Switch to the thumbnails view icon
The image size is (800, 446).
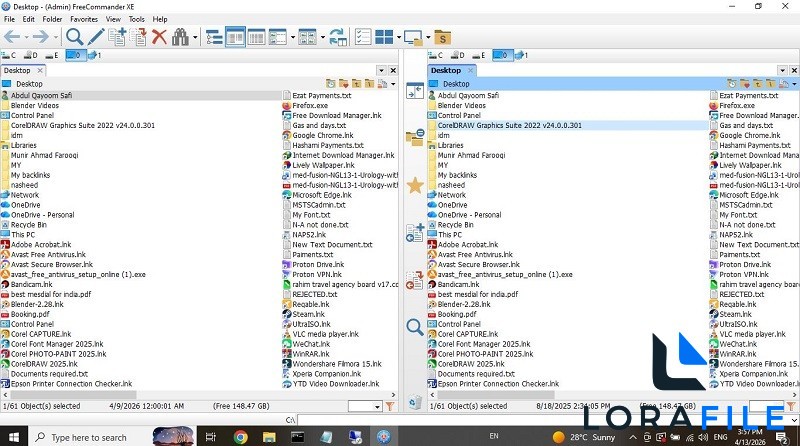(308, 37)
